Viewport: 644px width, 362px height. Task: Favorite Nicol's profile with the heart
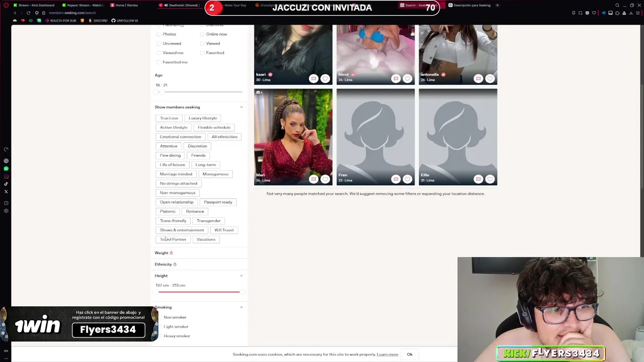click(x=408, y=78)
